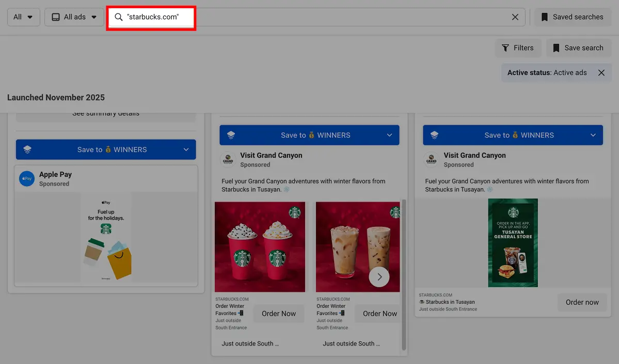Remove the Active status filter chip

click(601, 73)
